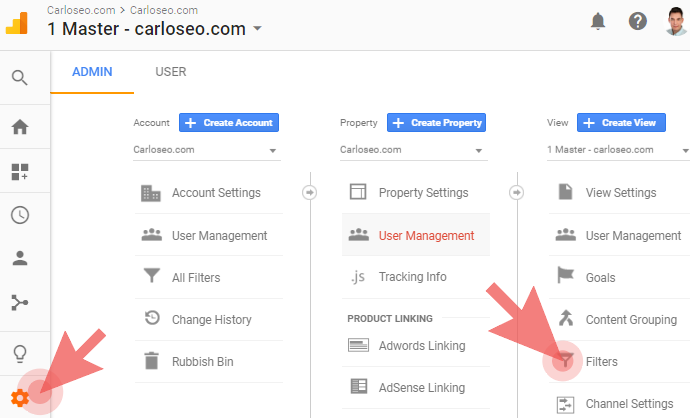
Task: Open the user profile avatar
Action: [676, 21]
